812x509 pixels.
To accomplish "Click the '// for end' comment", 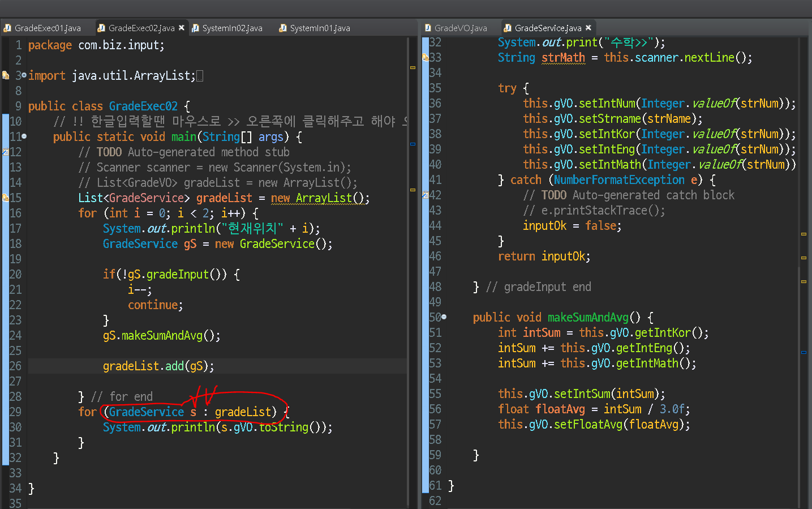I will [122, 397].
